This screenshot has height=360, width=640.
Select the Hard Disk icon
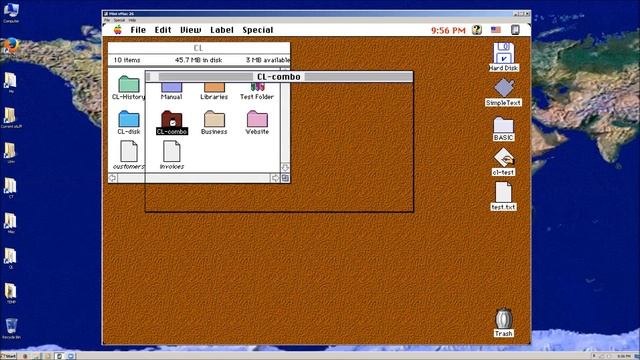tap(504, 53)
